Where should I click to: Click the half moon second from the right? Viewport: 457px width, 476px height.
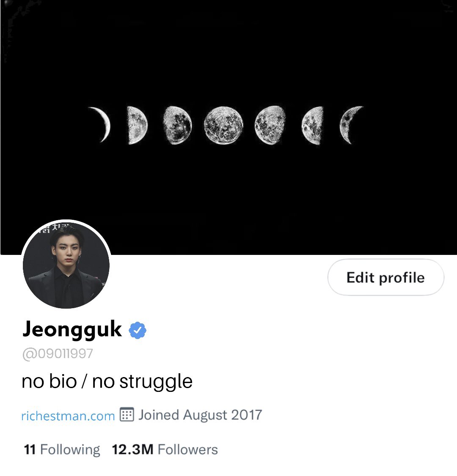[312, 125]
